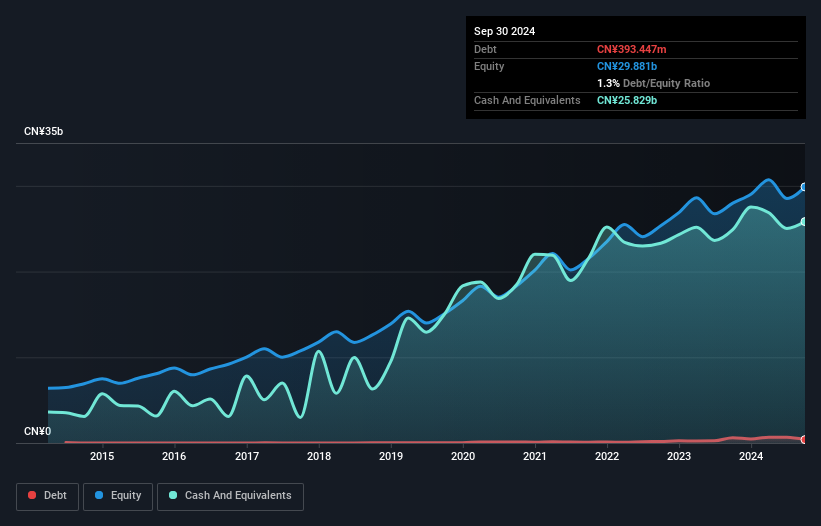Click the 2020 x-axis label
Screen dimensions: 821x526
(x=463, y=456)
